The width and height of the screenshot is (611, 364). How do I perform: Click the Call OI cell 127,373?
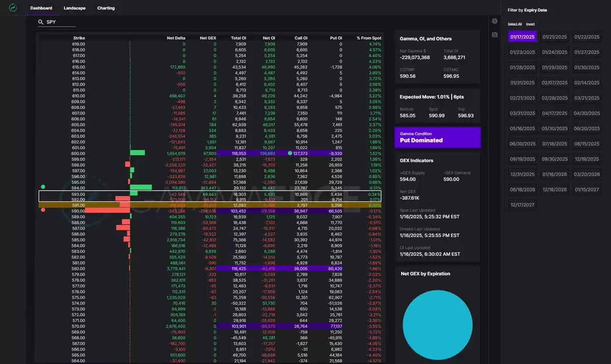tap(300, 153)
